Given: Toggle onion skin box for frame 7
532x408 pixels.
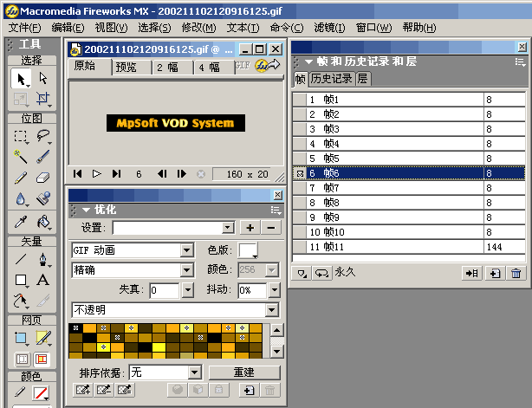Looking at the screenshot, I should pyautogui.click(x=300, y=188).
